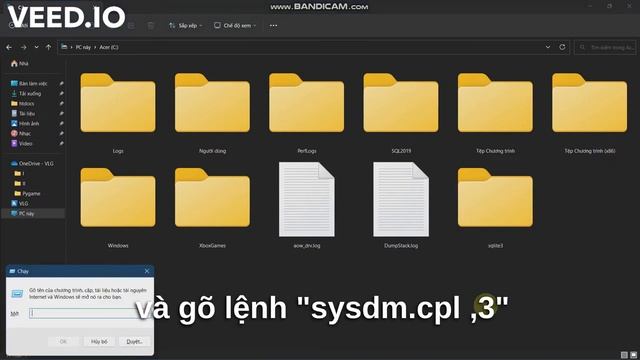Select the SQL2019 folder
Screen dimensions: 640x360
[401, 113]
